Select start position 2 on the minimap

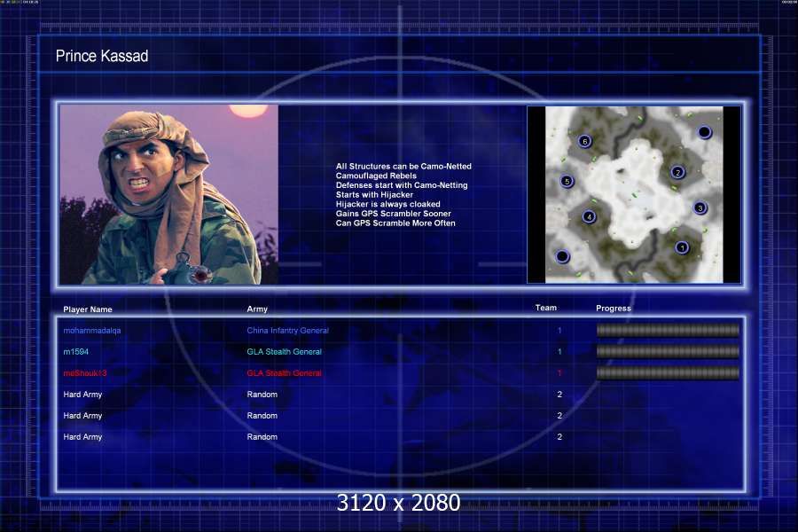coord(677,172)
